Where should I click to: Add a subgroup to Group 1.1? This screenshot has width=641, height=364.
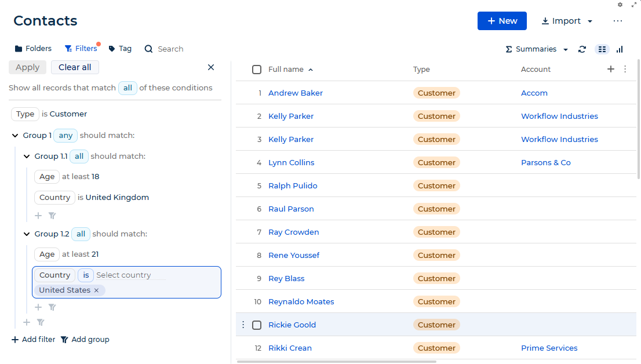52,216
